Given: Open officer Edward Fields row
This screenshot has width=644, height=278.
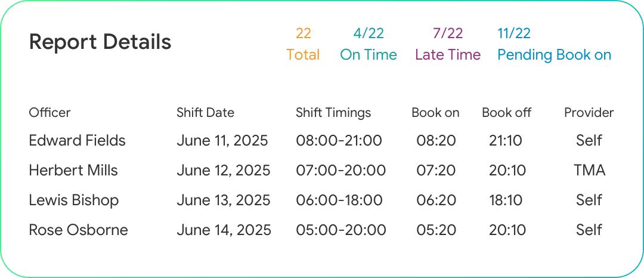Looking at the screenshot, I should click(77, 141).
